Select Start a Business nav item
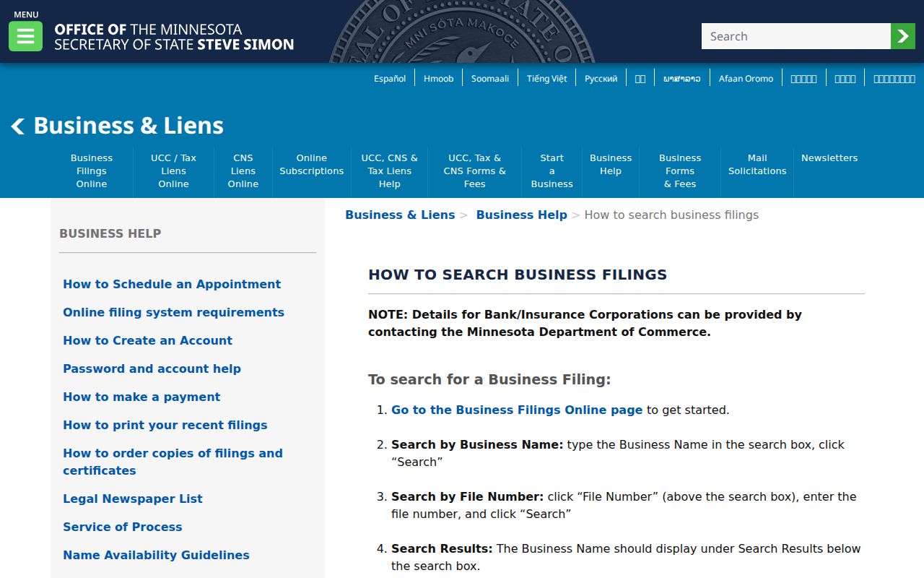Viewport: 924px width, 578px height. click(x=552, y=171)
